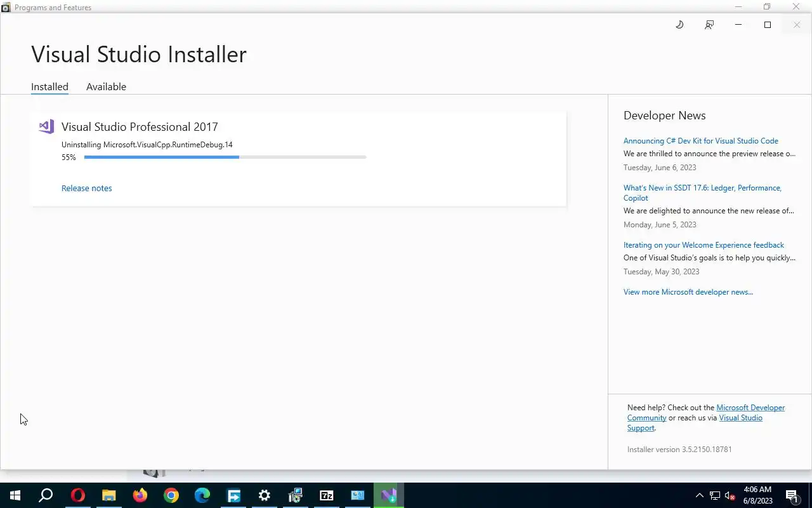Switch to the Available tab
Viewport: 812px width, 508px height.
[106, 86]
